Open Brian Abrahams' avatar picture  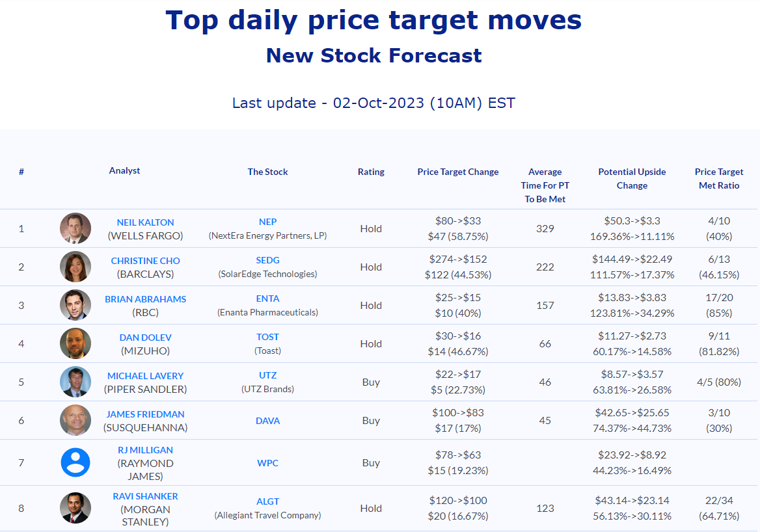pos(75,305)
